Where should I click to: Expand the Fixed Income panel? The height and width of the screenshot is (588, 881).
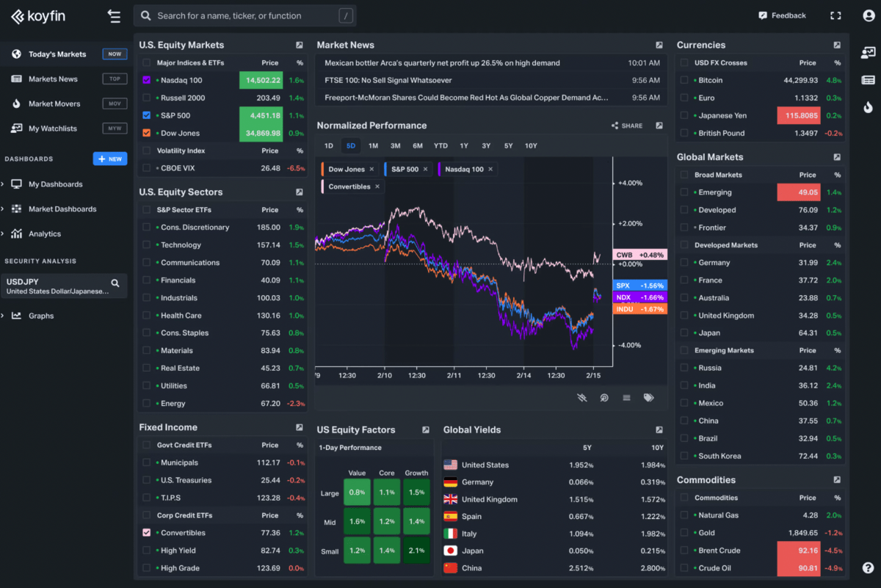coord(300,427)
